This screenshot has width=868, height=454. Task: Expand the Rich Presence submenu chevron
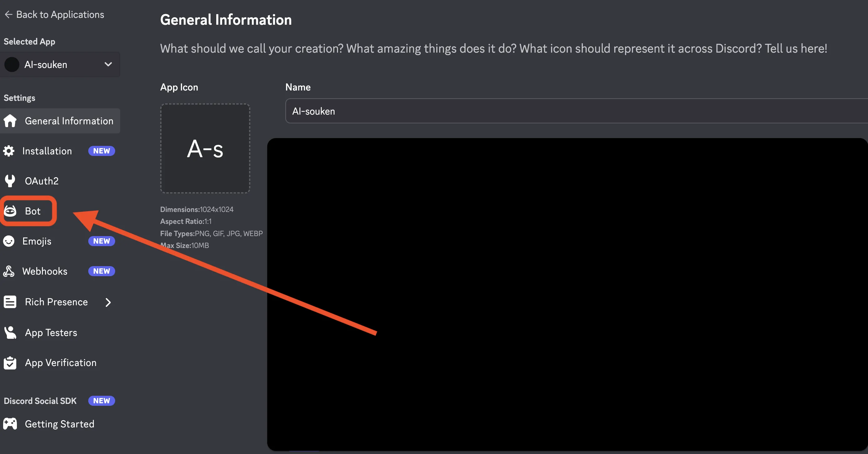[108, 302]
